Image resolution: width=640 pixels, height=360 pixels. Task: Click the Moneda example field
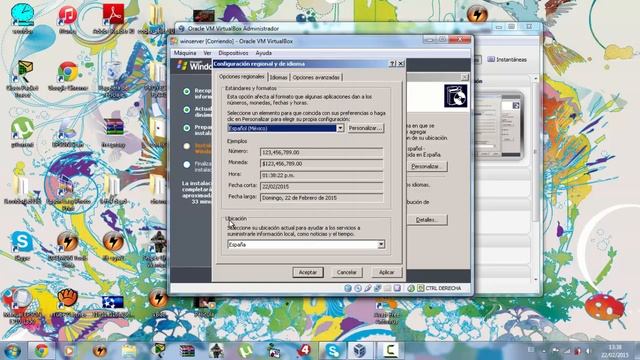pyautogui.click(x=321, y=164)
